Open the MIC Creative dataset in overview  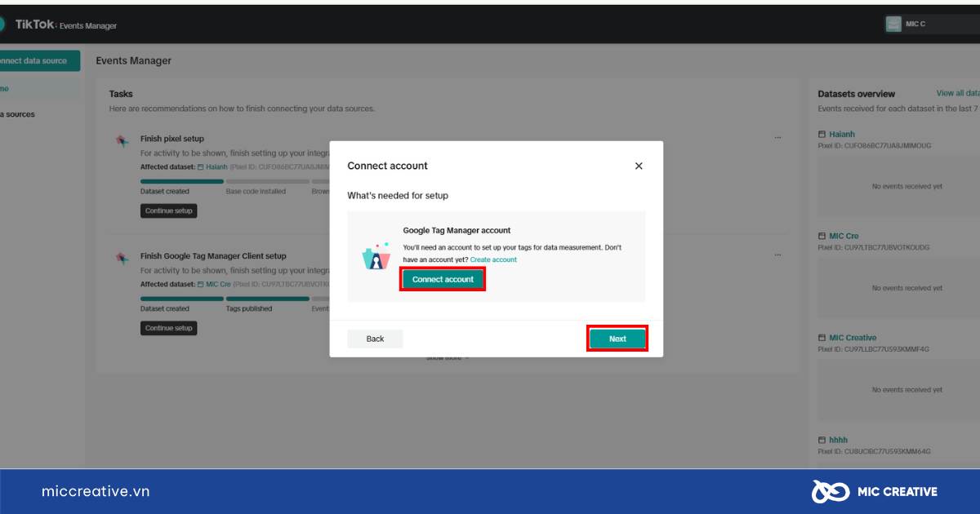tap(853, 338)
